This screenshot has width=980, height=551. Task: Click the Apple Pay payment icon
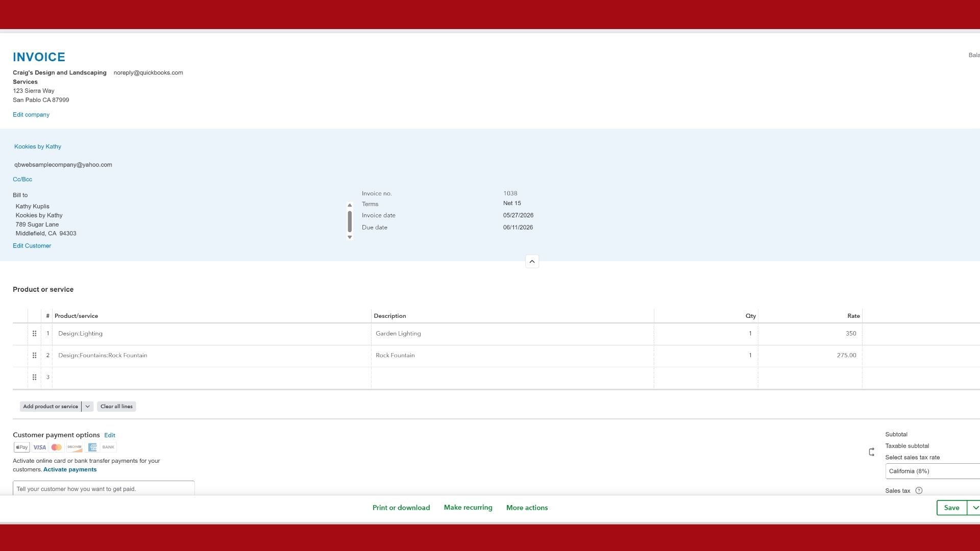21,447
